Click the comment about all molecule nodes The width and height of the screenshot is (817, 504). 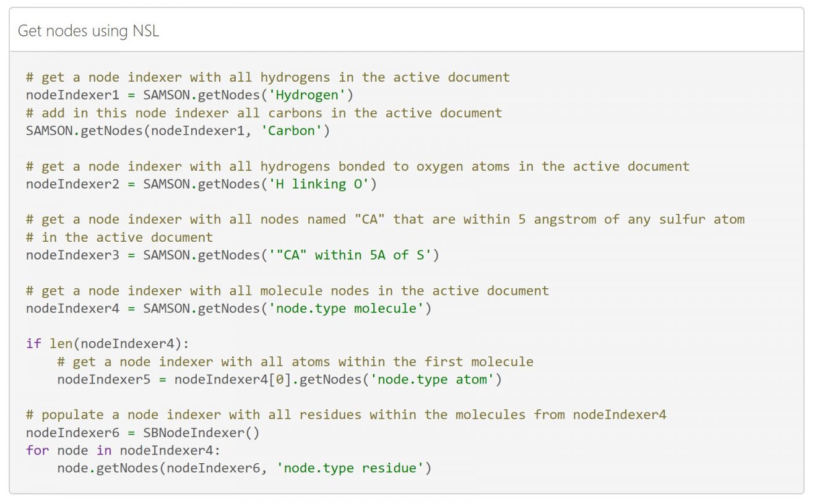click(x=287, y=291)
